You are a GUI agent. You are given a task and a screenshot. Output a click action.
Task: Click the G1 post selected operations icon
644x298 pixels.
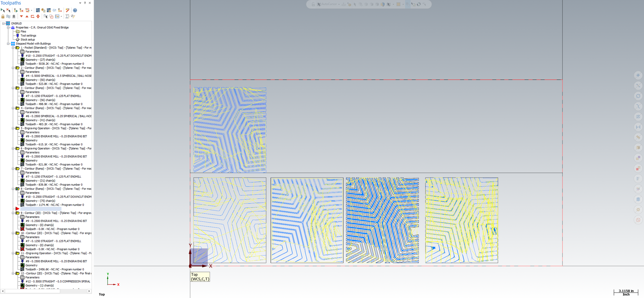click(54, 10)
